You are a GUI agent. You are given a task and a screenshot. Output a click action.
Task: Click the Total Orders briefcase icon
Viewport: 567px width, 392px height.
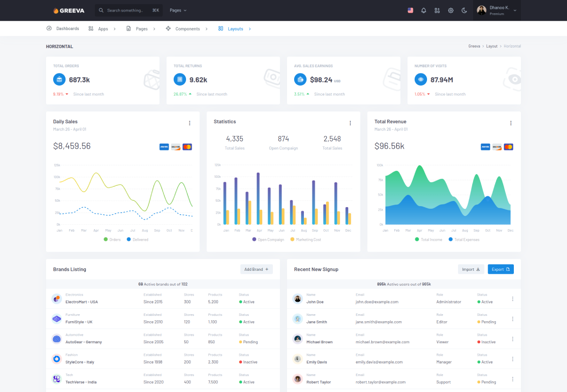coord(59,80)
